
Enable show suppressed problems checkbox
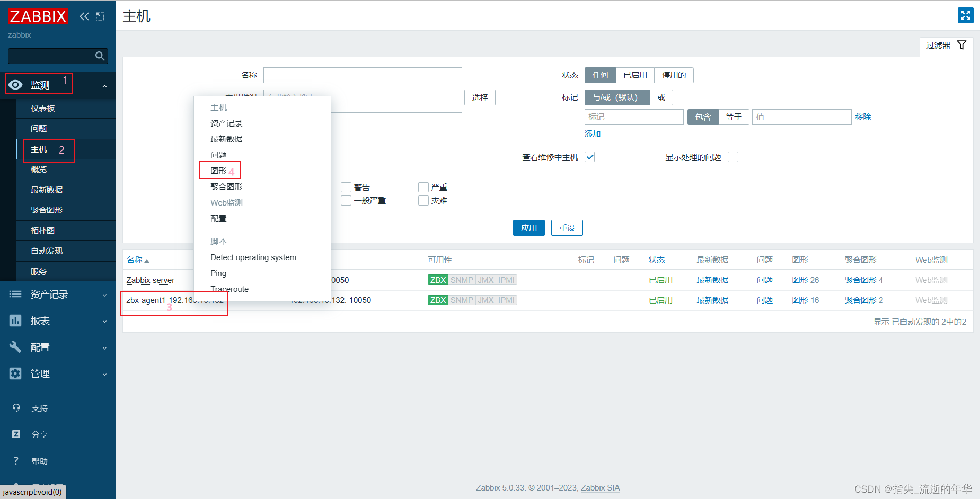coord(733,157)
